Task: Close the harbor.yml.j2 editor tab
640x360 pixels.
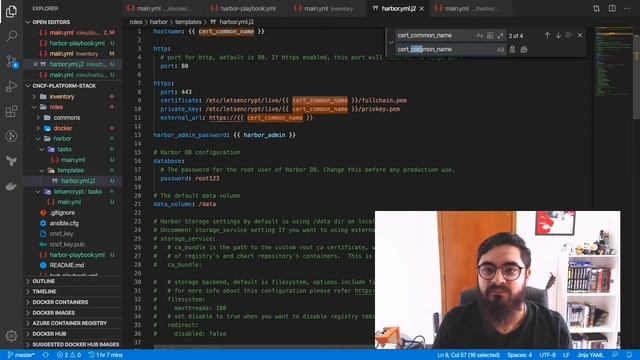Action: [422, 8]
